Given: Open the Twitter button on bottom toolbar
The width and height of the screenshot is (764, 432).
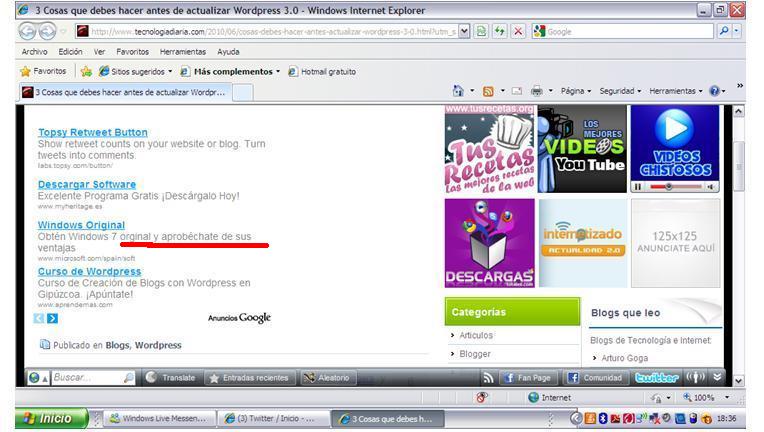Looking at the screenshot, I should coord(656,378).
